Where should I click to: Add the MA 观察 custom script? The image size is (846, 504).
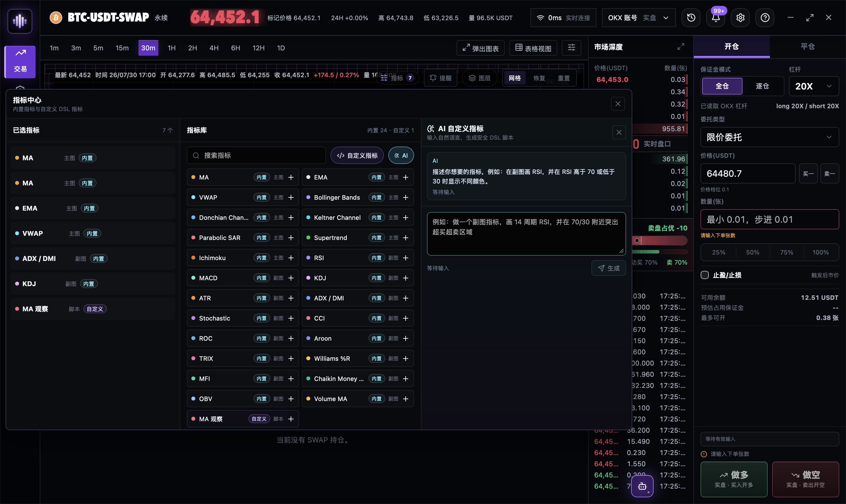(291, 419)
